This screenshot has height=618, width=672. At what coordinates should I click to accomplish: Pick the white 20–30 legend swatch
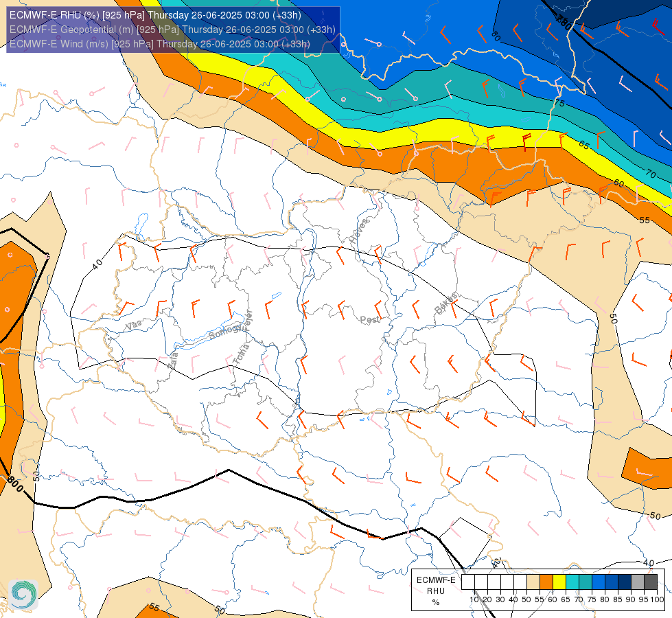click(494, 582)
